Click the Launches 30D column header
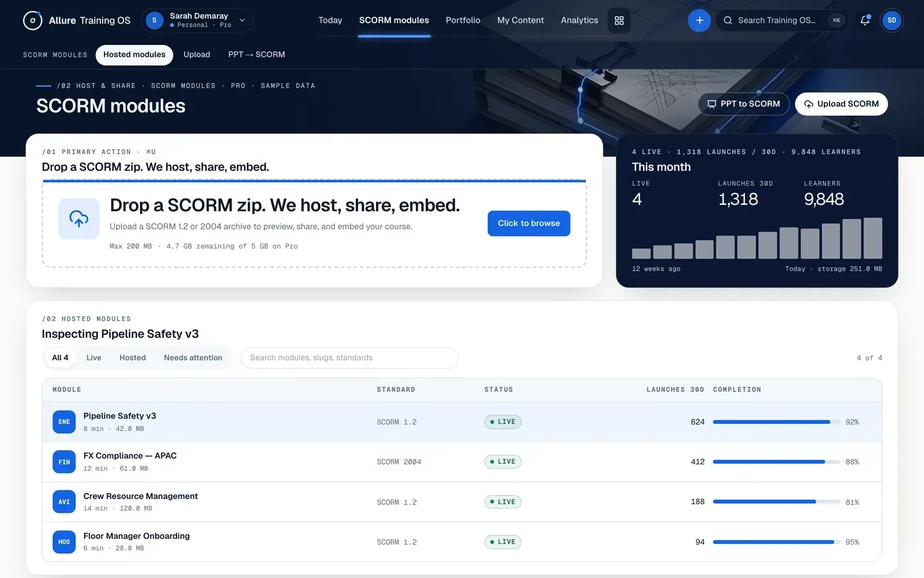 pos(675,390)
